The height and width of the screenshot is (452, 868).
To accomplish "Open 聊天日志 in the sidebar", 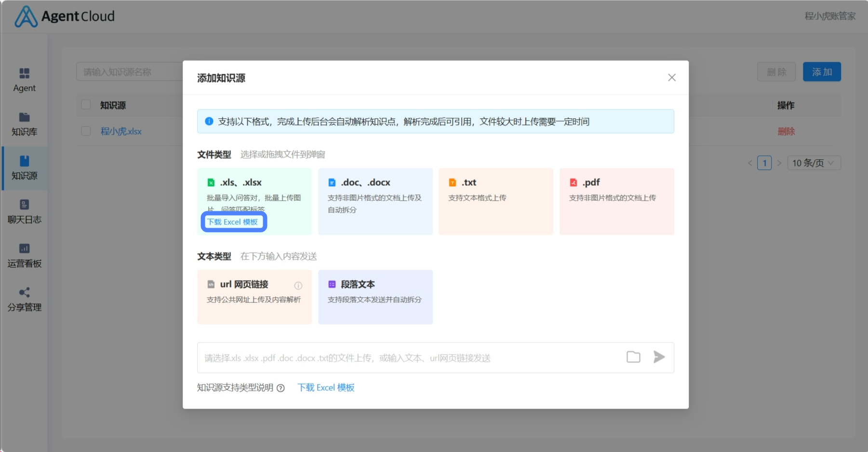I will (24, 212).
